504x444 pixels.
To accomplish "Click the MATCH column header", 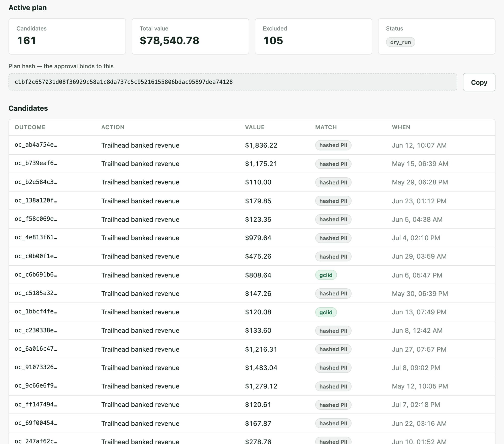I will tap(326, 127).
